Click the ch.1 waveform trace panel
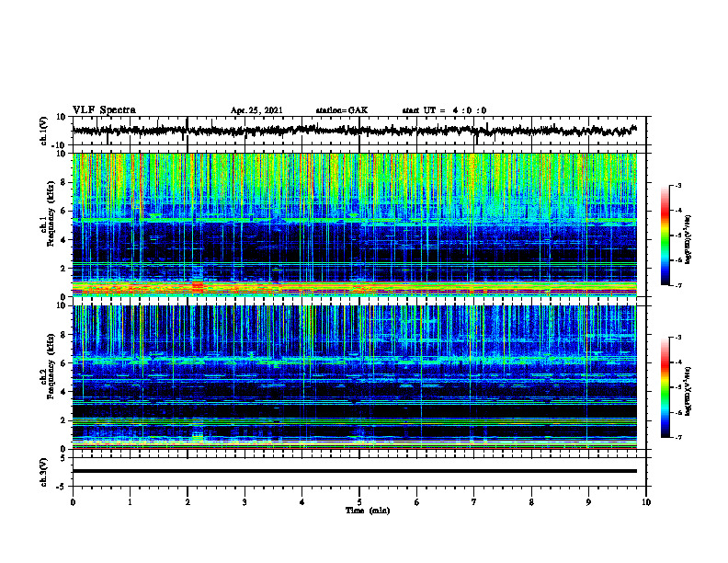Image resolution: width=728 pixels, height=563 pixels. pyautogui.click(x=358, y=131)
